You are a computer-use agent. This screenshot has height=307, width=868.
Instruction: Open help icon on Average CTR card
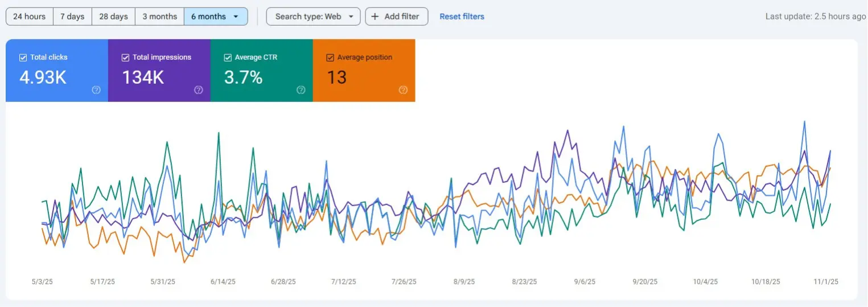click(x=301, y=90)
